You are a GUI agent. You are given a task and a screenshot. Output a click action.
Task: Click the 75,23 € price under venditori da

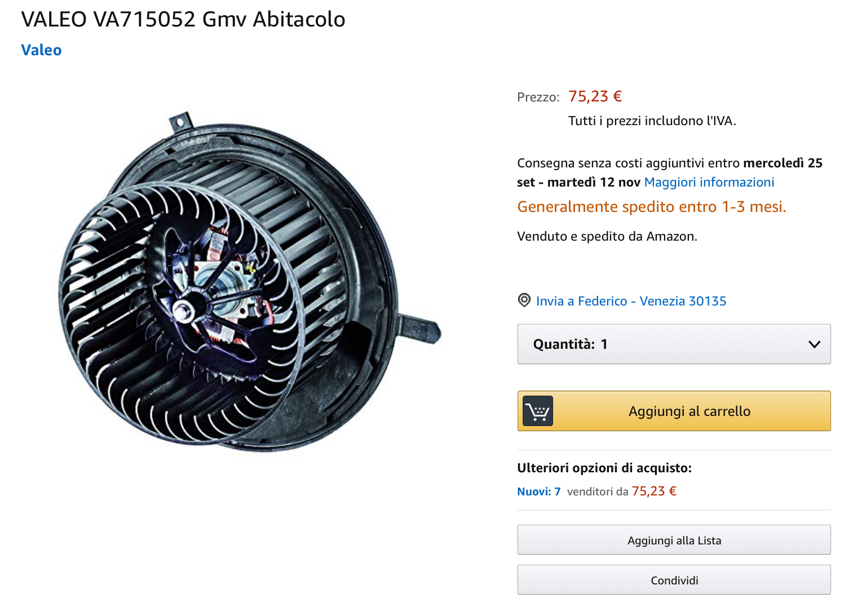[x=654, y=491]
